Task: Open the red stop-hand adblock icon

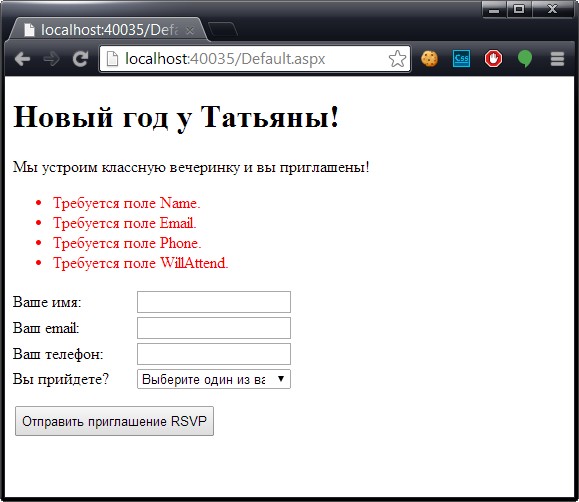Action: coord(493,59)
